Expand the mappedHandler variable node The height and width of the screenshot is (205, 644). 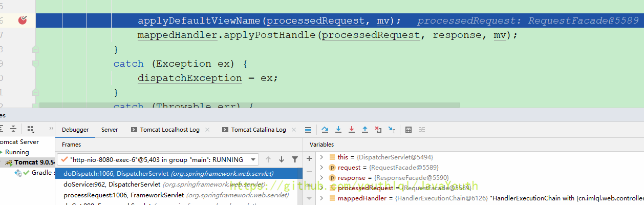click(x=321, y=198)
